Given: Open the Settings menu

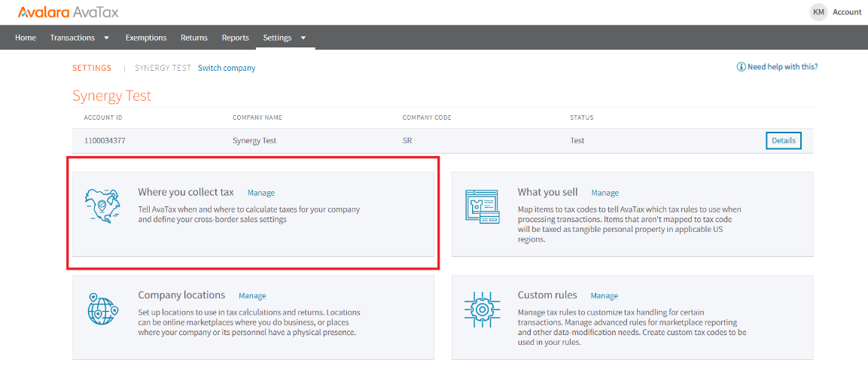Looking at the screenshot, I should click(x=277, y=38).
